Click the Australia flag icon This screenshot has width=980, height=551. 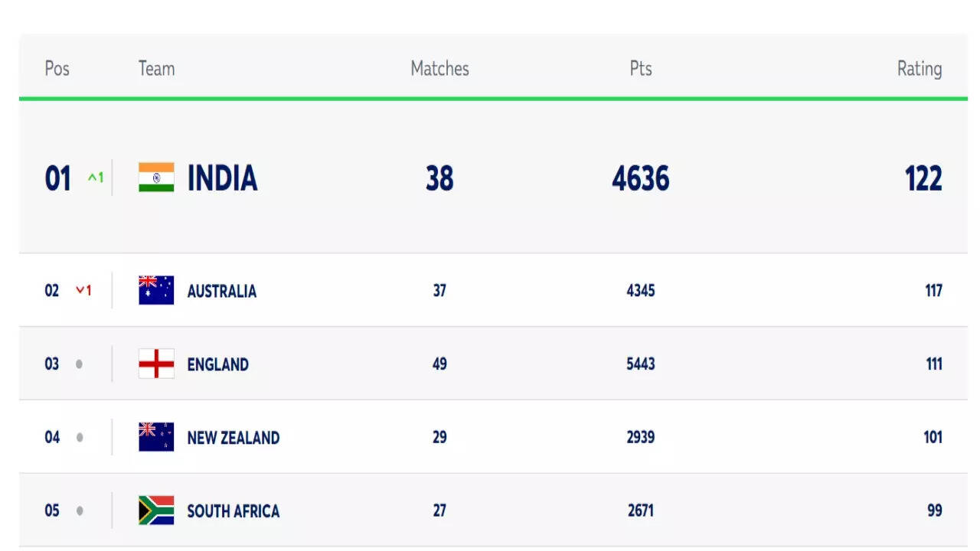pos(156,291)
